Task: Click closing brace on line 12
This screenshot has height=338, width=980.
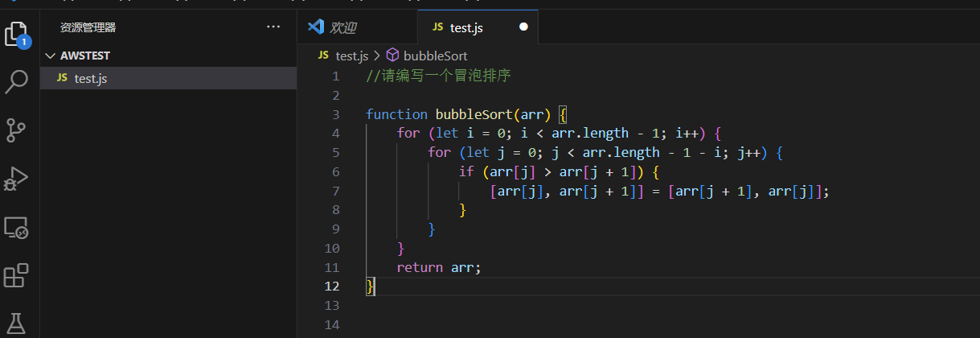Action: (370, 286)
